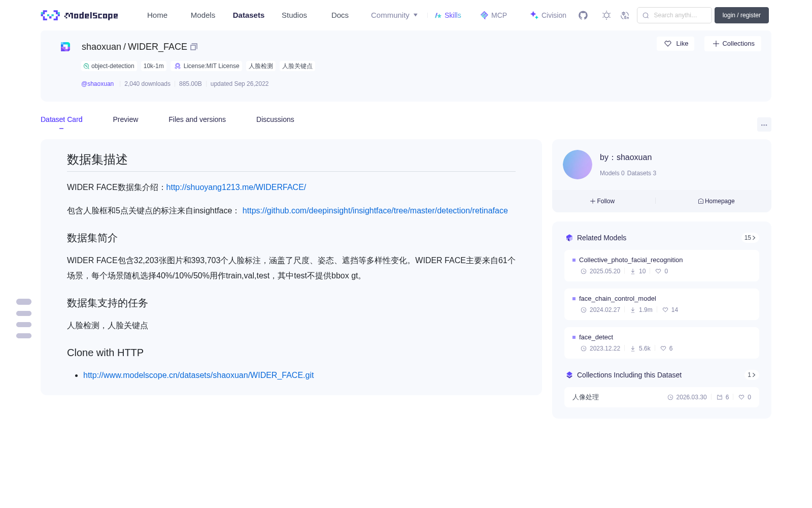Click the Related Models cube icon
This screenshot has width=812, height=508.
point(569,238)
